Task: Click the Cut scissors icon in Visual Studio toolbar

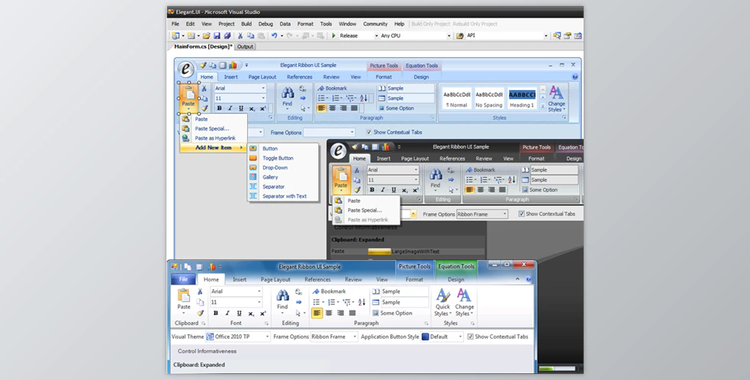Action: click(241, 36)
